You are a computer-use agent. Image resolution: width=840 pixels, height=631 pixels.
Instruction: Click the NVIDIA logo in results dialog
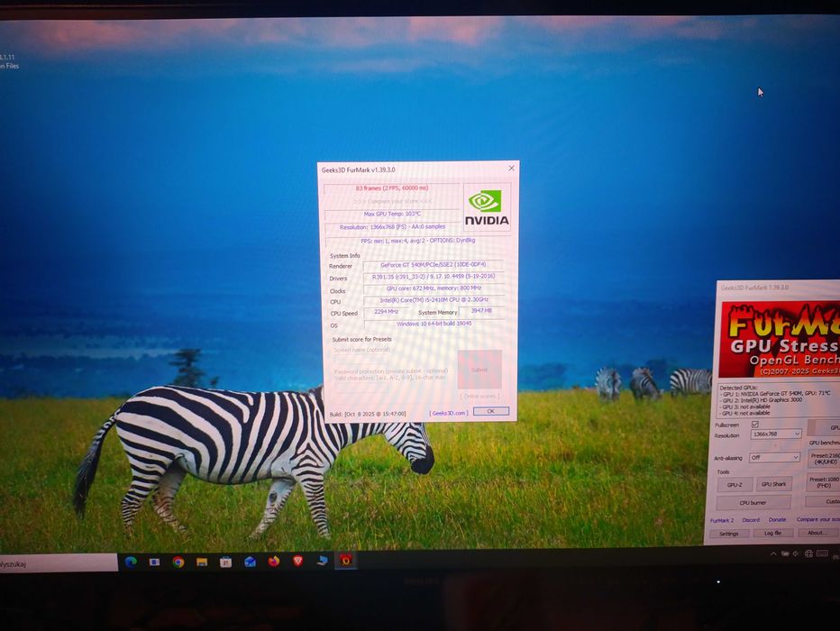[487, 208]
